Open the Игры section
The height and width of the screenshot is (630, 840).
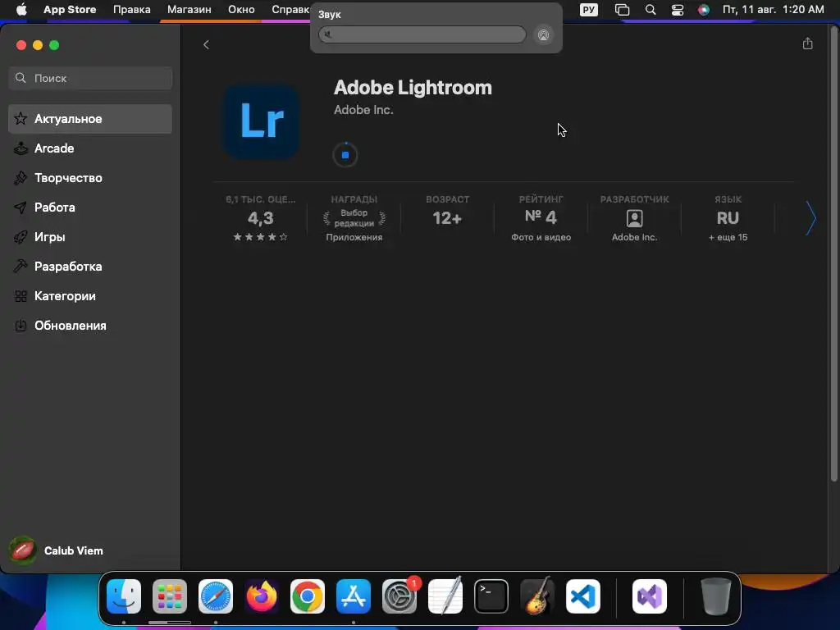click(x=90, y=237)
